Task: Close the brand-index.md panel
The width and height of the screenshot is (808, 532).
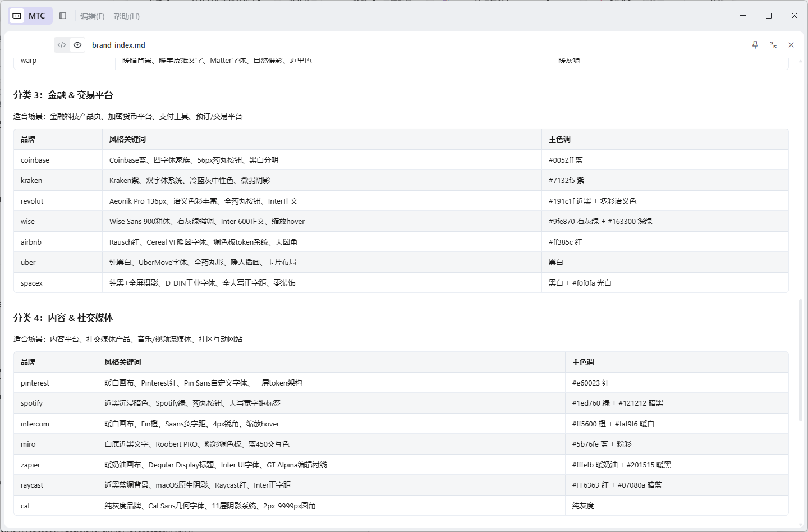Action: click(x=791, y=45)
